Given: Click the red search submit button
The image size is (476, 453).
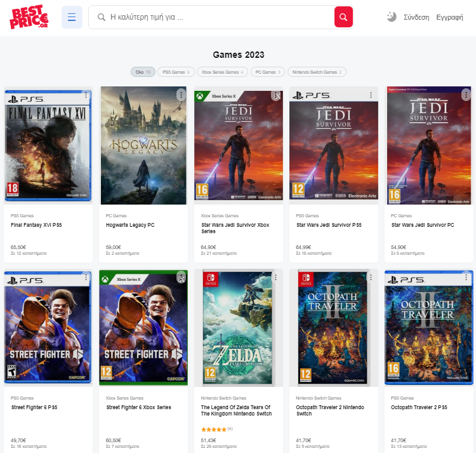Looking at the screenshot, I should click(x=343, y=17).
